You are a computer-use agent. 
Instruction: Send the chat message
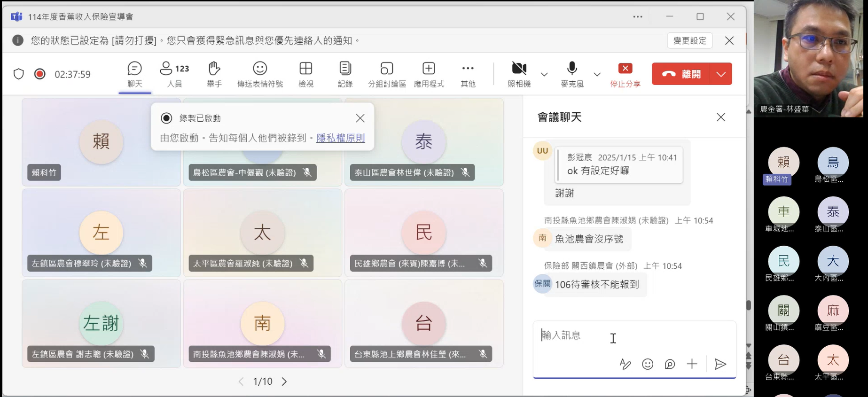coord(720,364)
